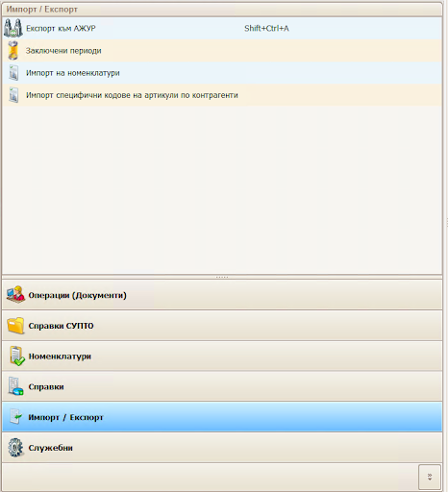
Task: Switch to Операции (Документи) section
Action: pyautogui.click(x=222, y=295)
